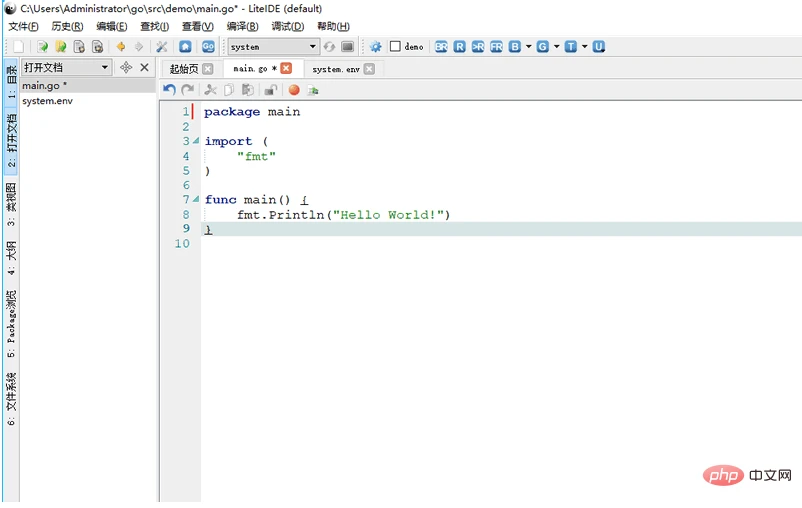
Task: Open the 6: 文件系统 side tab
Action: pos(11,399)
